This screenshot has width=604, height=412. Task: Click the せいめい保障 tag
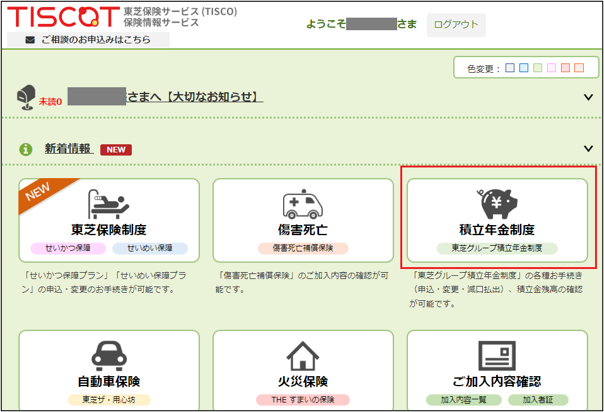pyautogui.click(x=150, y=248)
